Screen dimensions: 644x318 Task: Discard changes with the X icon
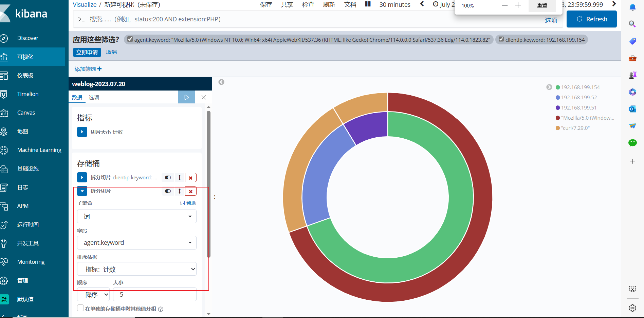pyautogui.click(x=204, y=97)
